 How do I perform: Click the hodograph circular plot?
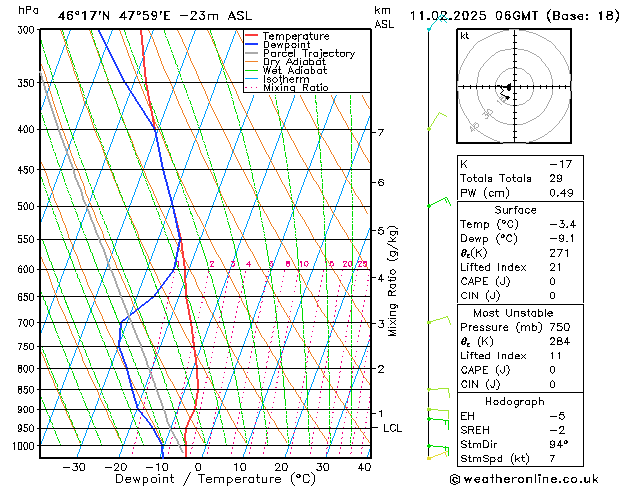(509, 88)
